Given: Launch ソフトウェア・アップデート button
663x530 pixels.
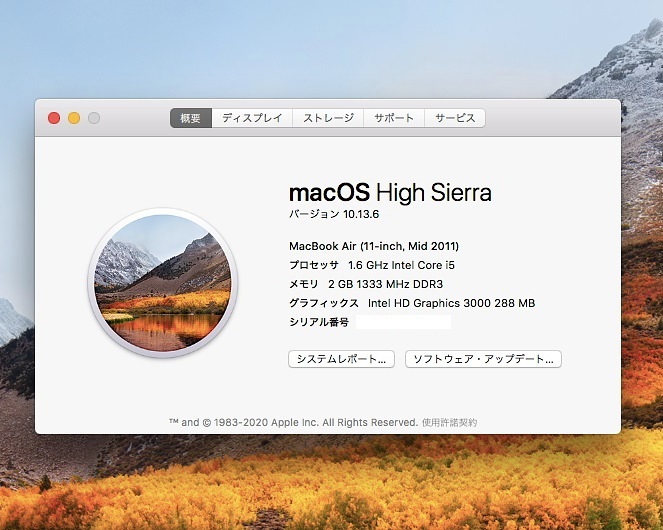Looking at the screenshot, I should [483, 359].
